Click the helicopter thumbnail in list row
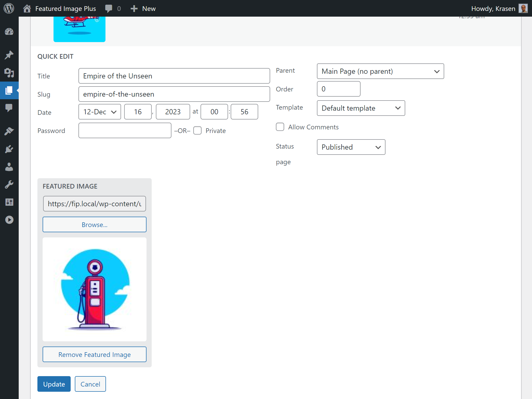 pyautogui.click(x=79, y=29)
